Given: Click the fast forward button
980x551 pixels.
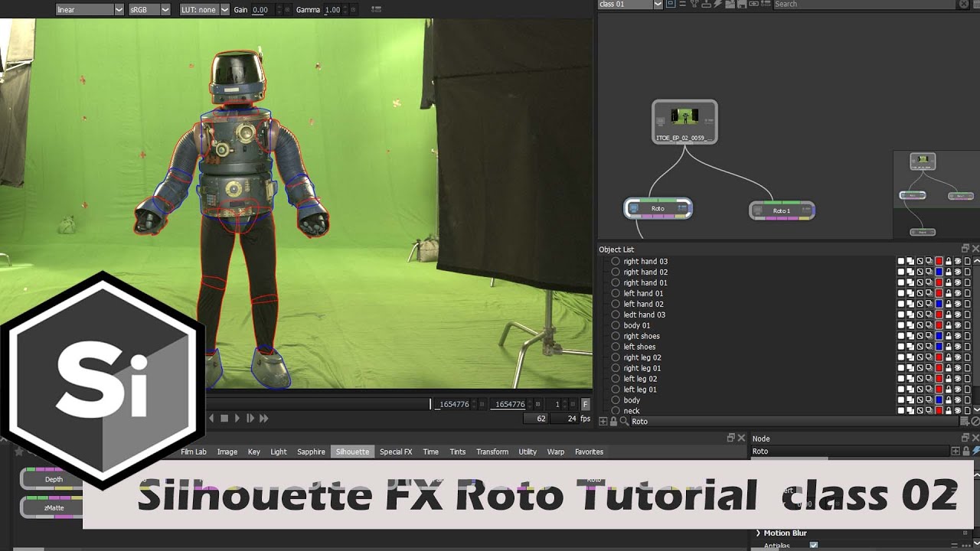Looking at the screenshot, I should (x=264, y=418).
